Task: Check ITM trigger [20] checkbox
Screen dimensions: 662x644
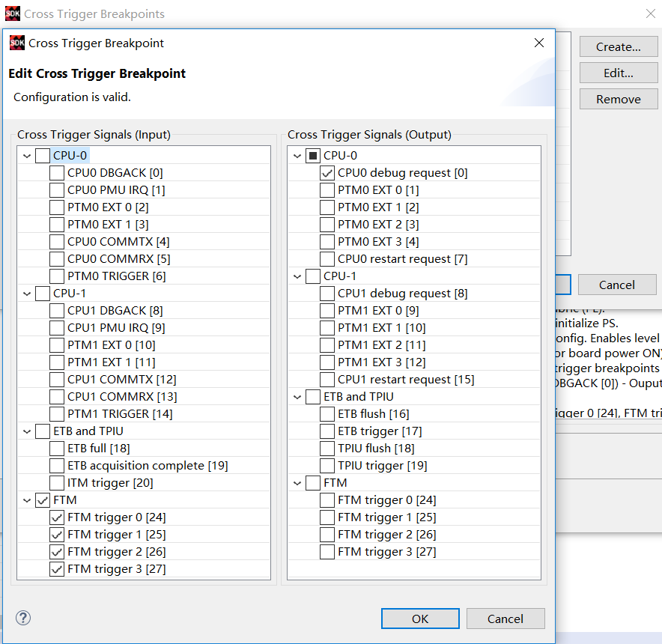Action: coord(57,483)
